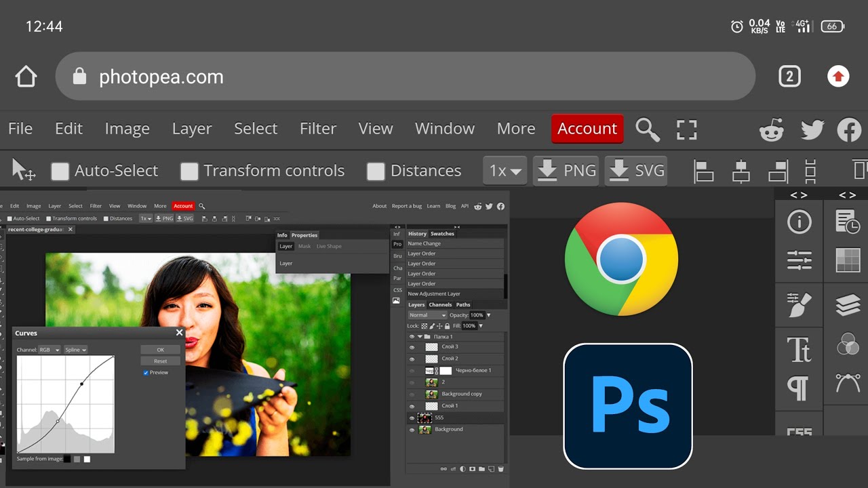
Task: Expand sidebar column above History icon
Action: (x=847, y=195)
